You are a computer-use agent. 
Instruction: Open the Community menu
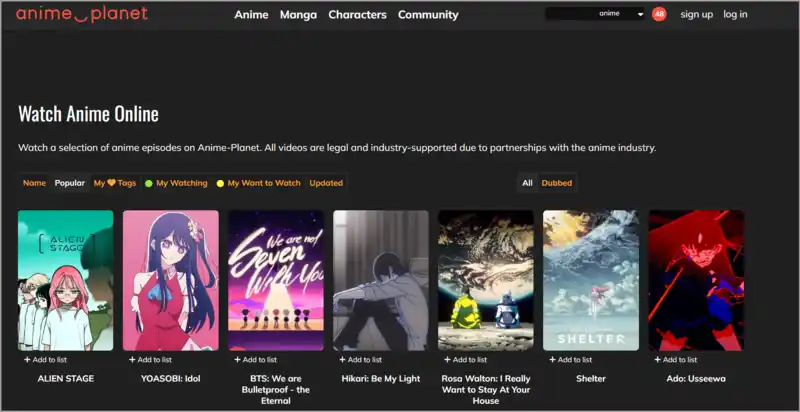click(428, 15)
